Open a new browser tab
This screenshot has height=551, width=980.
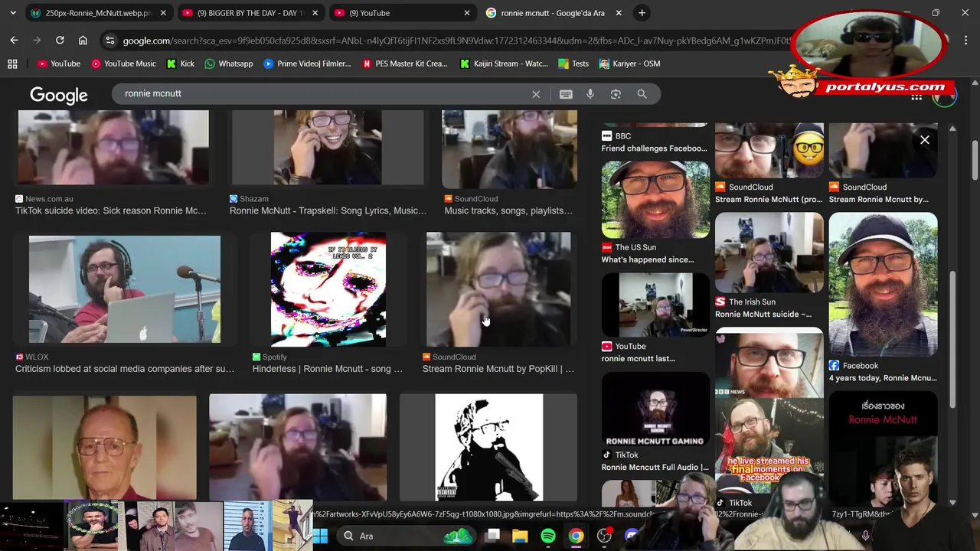pos(642,13)
